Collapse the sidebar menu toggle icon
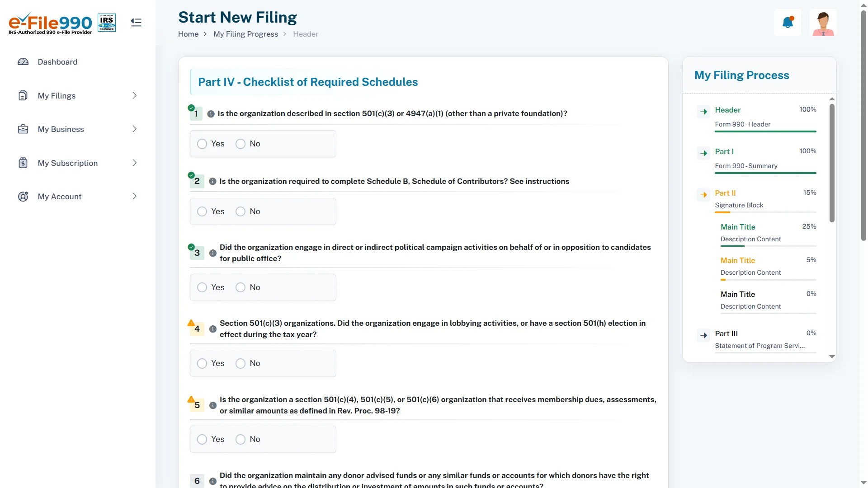The height and width of the screenshot is (488, 868). 136,22
